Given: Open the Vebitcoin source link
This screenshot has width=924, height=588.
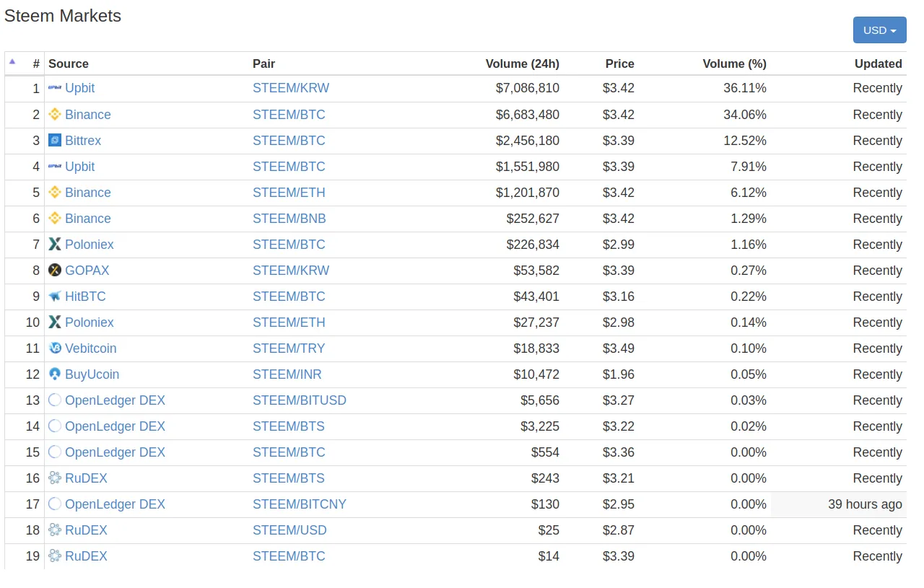Looking at the screenshot, I should (x=91, y=348).
